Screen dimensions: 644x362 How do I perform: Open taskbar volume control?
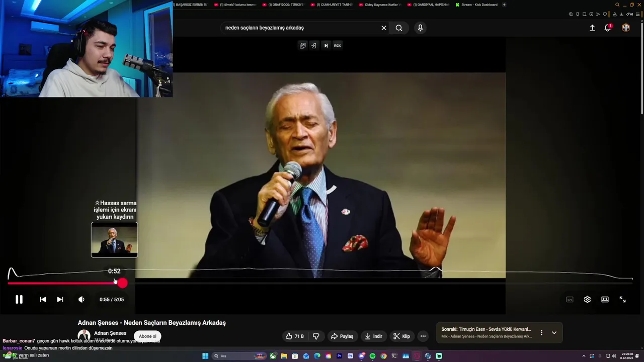[614, 356]
